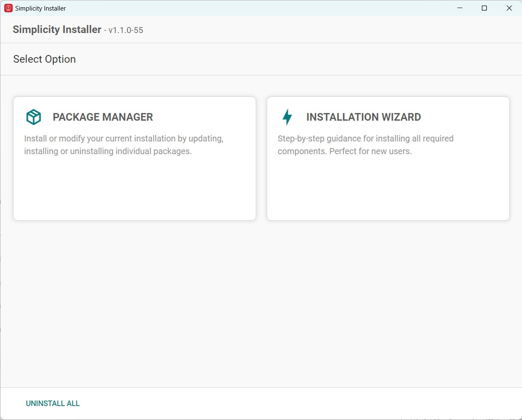This screenshot has height=420, width=522.
Task: Click the lightning bolt Installation Wizard icon
Action: tap(287, 117)
